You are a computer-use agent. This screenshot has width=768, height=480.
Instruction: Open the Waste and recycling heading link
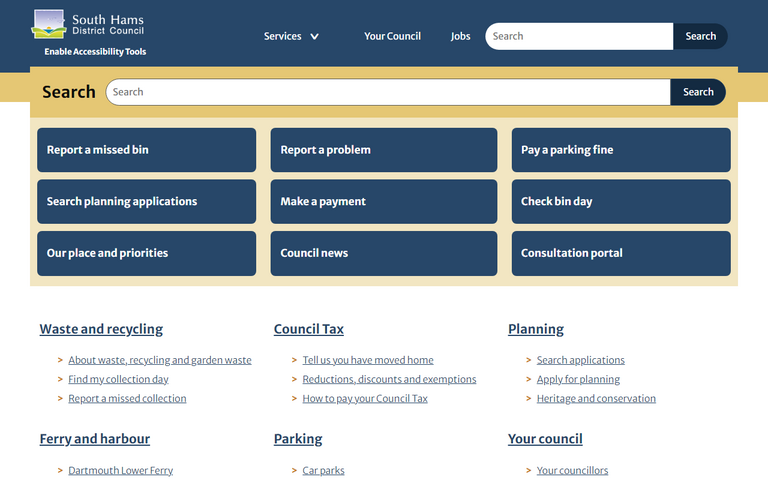(101, 329)
